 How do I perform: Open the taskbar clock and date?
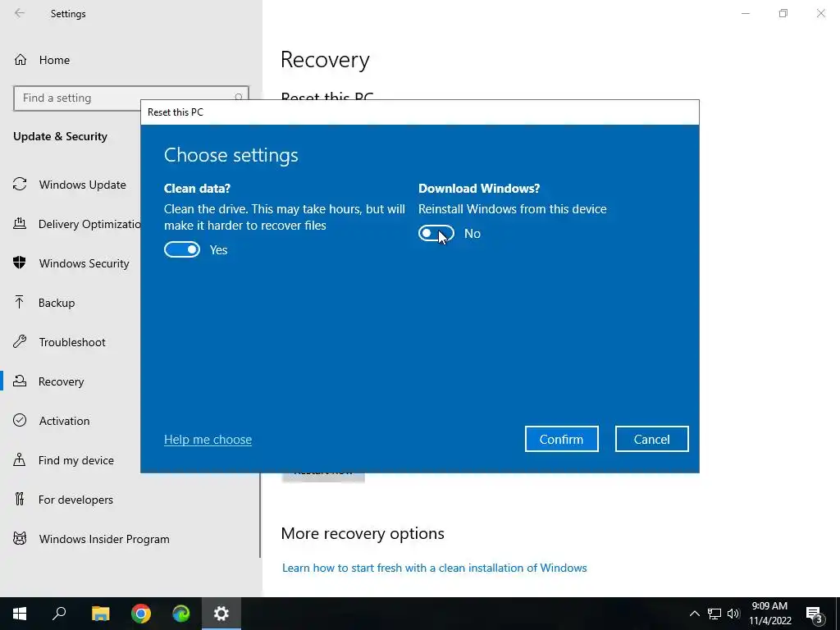pyautogui.click(x=769, y=614)
